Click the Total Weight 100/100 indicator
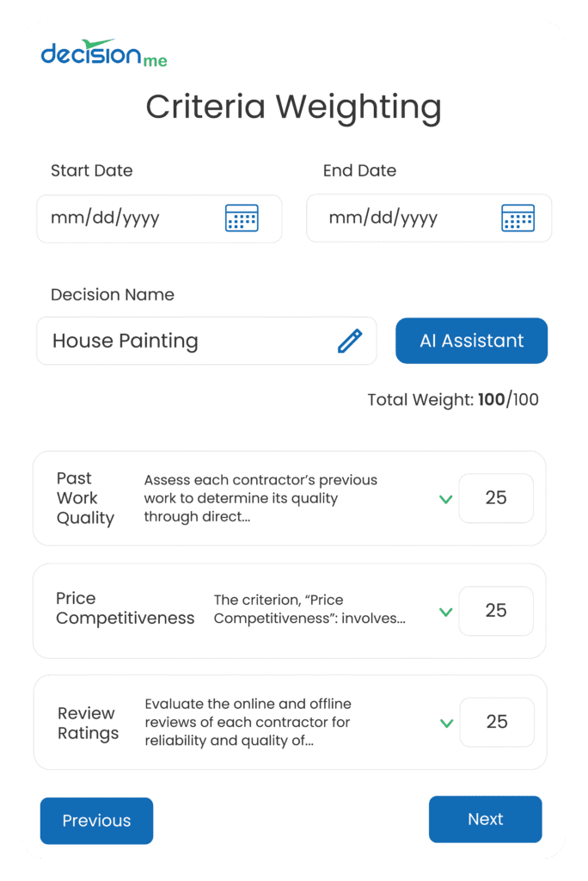Image resolution: width=588 pixels, height=881 pixels. 453,399
